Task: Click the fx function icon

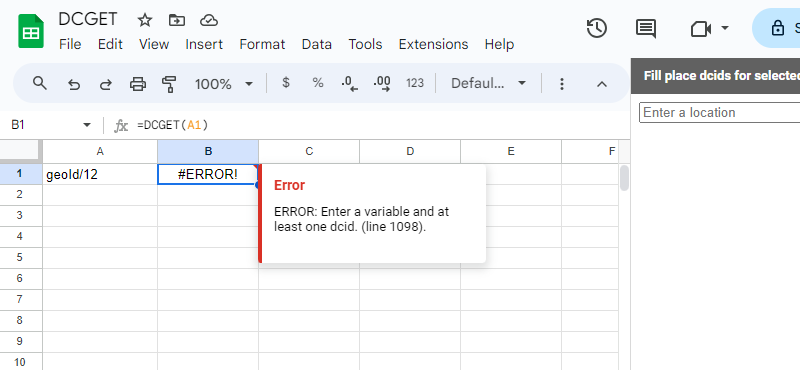Action: (x=120, y=126)
